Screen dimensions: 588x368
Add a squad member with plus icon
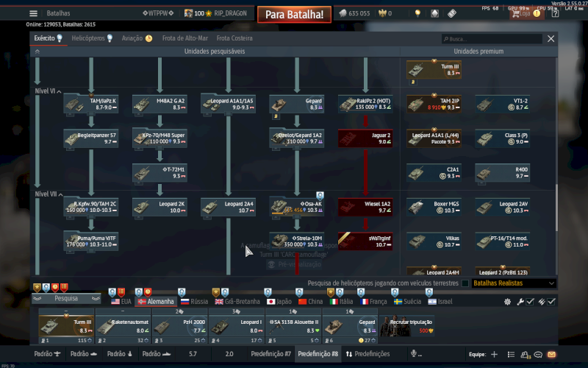(494, 354)
